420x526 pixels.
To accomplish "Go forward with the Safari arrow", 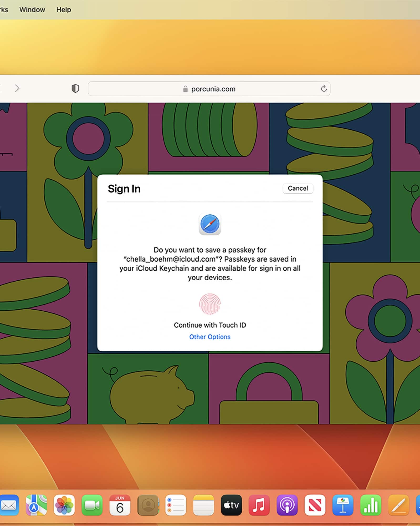I will (x=17, y=88).
